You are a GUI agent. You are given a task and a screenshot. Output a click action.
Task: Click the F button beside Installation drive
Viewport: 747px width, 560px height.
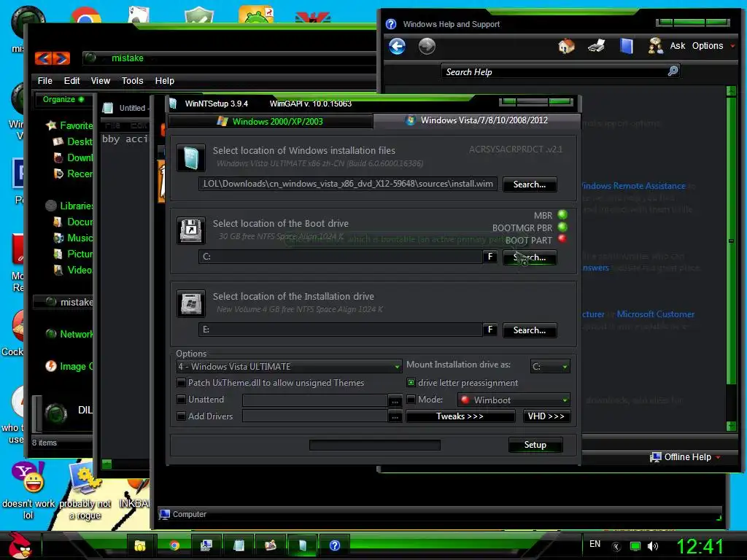(490, 330)
